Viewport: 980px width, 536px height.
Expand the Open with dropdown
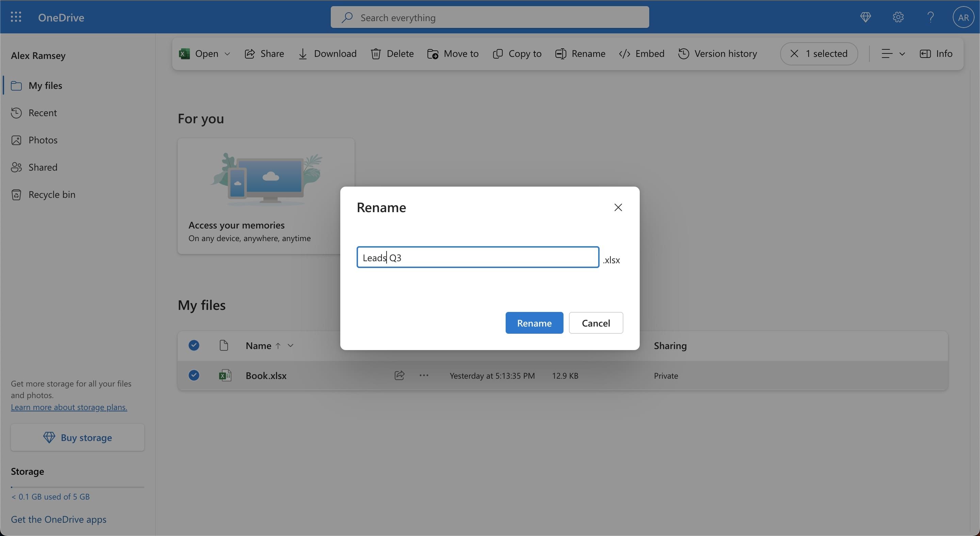(x=227, y=54)
